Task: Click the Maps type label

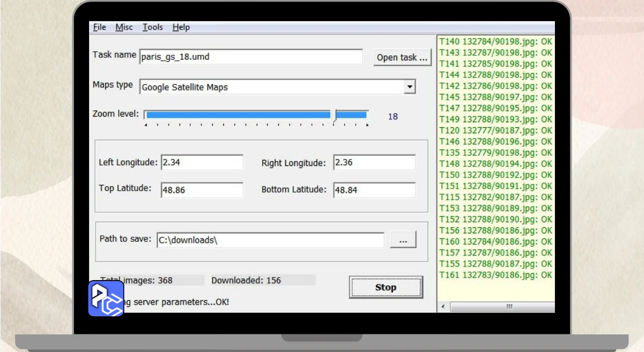Action: [x=113, y=84]
